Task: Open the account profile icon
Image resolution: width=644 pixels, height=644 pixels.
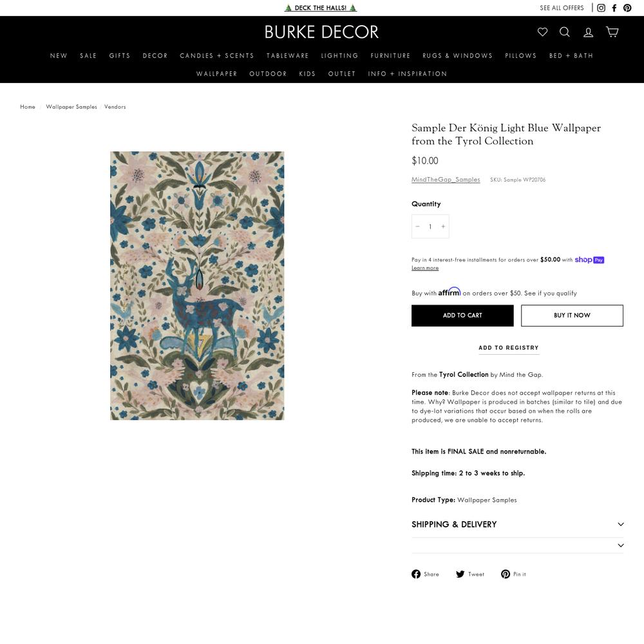Action: pyautogui.click(x=588, y=32)
